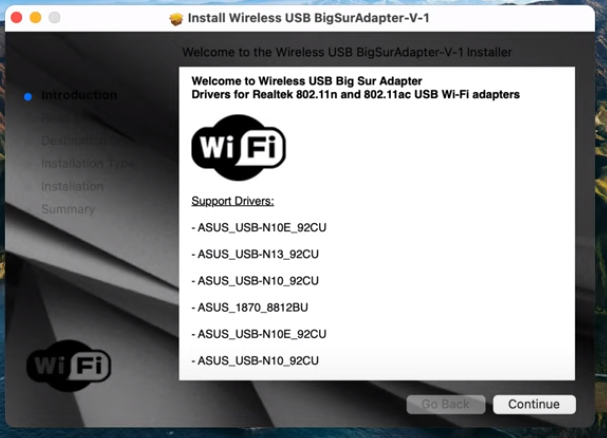This screenshot has height=438, width=607.
Task: Select the Introduction step in the sidebar
Action: 79,96
